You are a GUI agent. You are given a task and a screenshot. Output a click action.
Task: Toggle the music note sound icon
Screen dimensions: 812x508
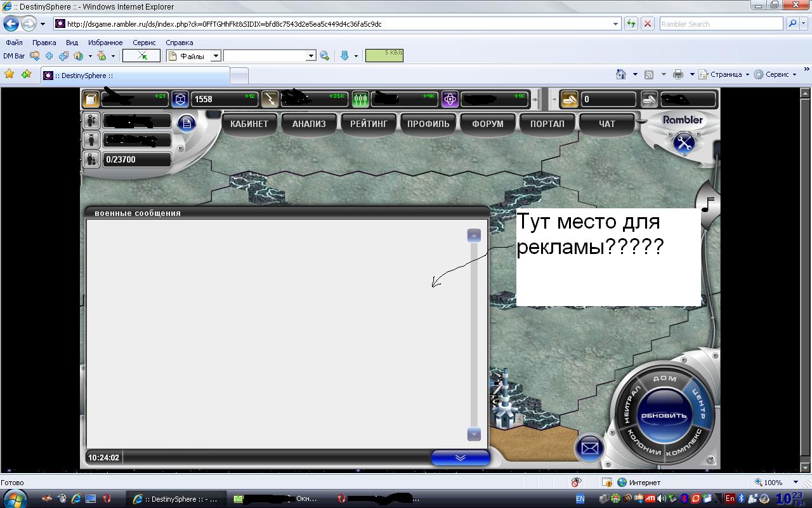tap(708, 204)
